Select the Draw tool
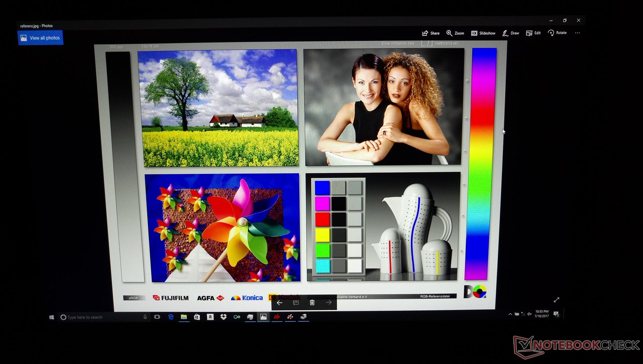The height and width of the screenshot is (364, 643). [x=511, y=33]
